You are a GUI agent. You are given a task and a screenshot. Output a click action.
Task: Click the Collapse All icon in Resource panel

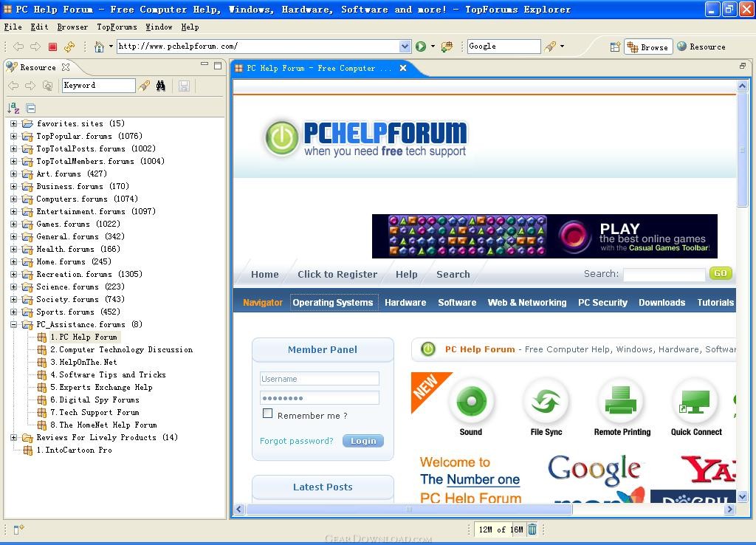tap(31, 108)
